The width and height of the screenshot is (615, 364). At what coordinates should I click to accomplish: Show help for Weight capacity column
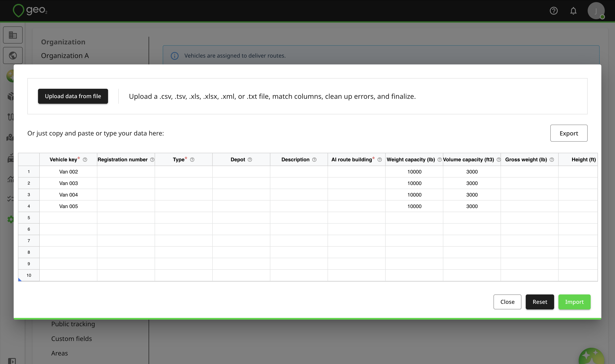439,160
